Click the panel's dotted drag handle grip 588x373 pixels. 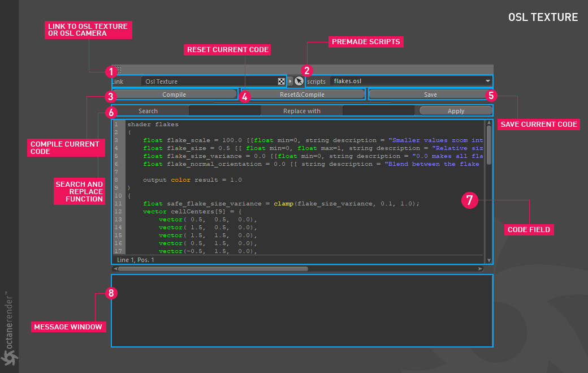[118, 69]
